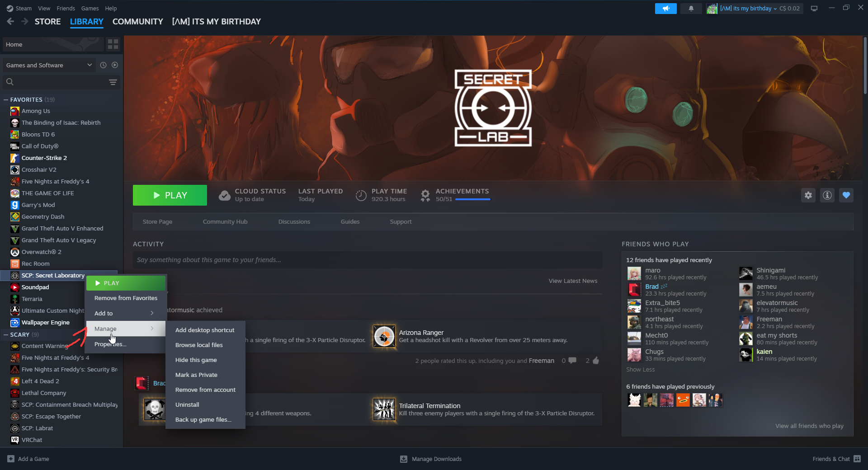Click the VRChat game icon
Screen dimensions: 868x470
coord(15,440)
